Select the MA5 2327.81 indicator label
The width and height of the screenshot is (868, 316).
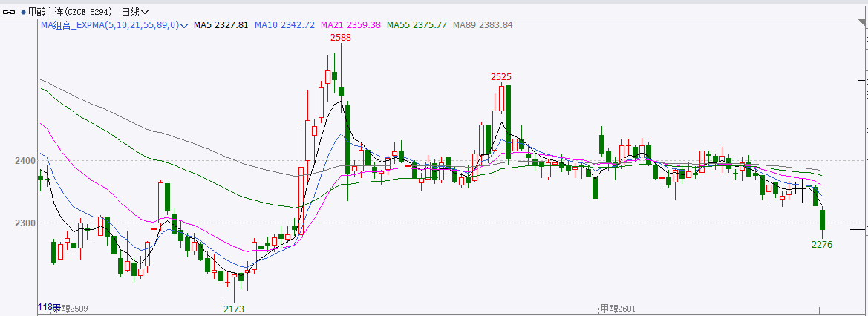pos(221,25)
